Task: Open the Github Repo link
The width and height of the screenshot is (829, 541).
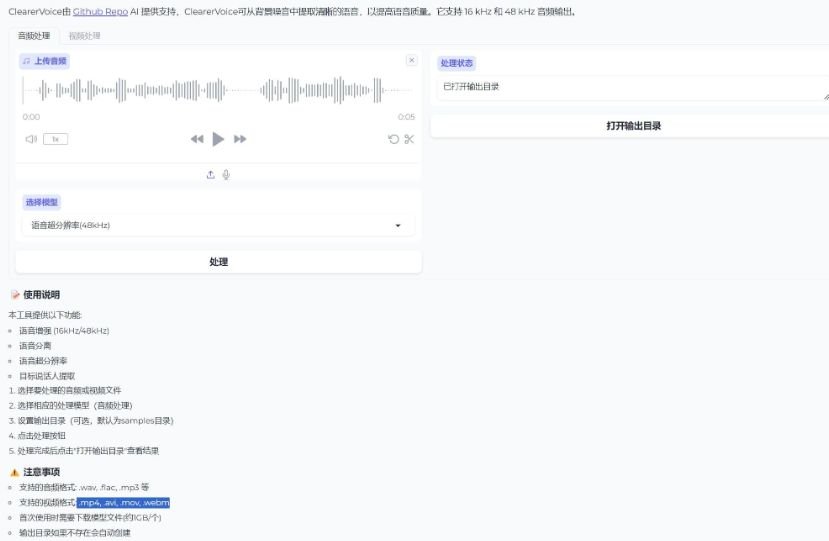Action: (x=100, y=12)
